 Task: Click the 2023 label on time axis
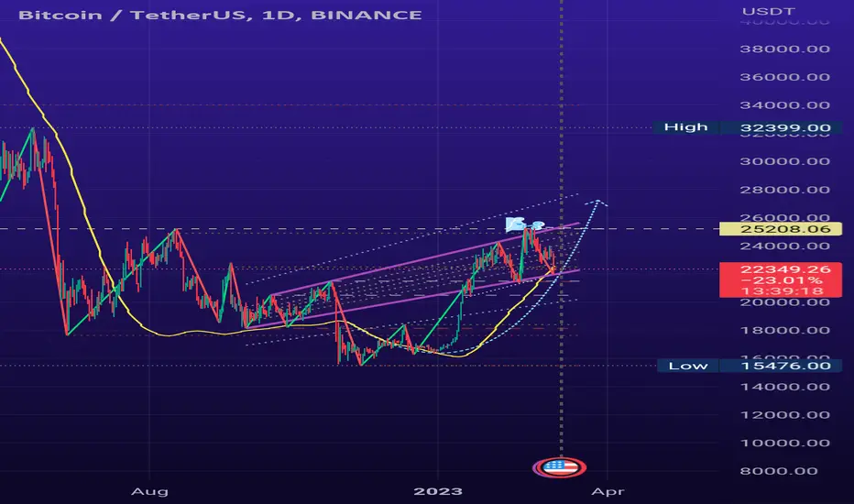click(438, 491)
